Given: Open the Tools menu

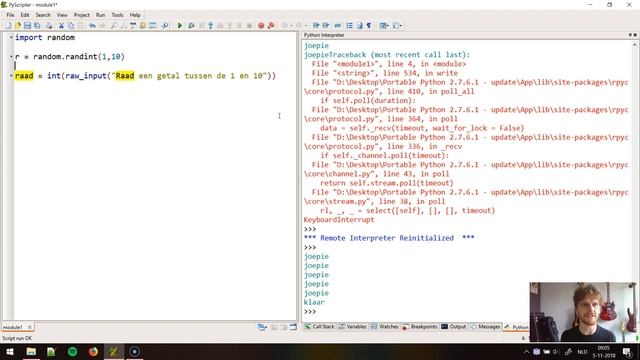Looking at the screenshot, I should 118,15.
